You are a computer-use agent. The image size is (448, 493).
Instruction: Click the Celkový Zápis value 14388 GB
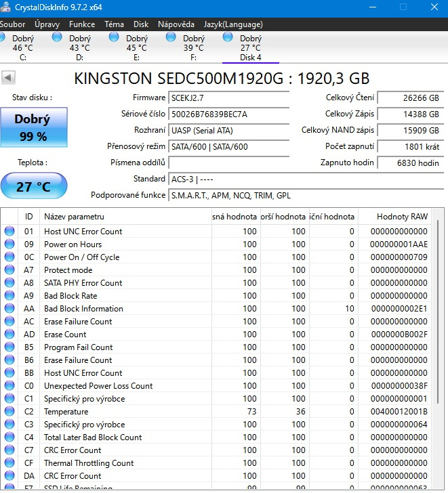[x=410, y=114]
